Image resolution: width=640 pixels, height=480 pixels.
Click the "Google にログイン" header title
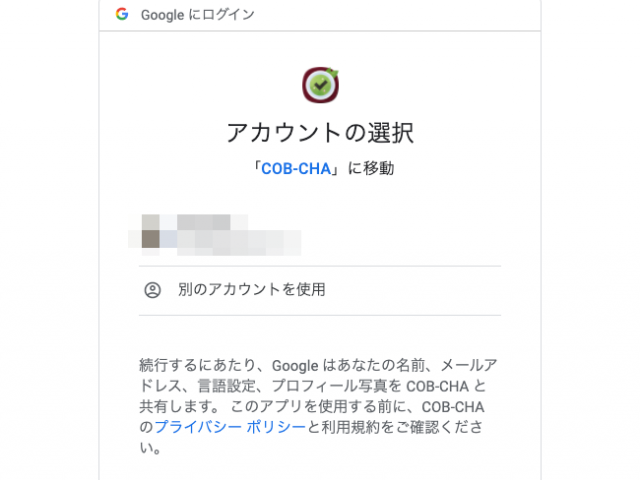click(198, 15)
